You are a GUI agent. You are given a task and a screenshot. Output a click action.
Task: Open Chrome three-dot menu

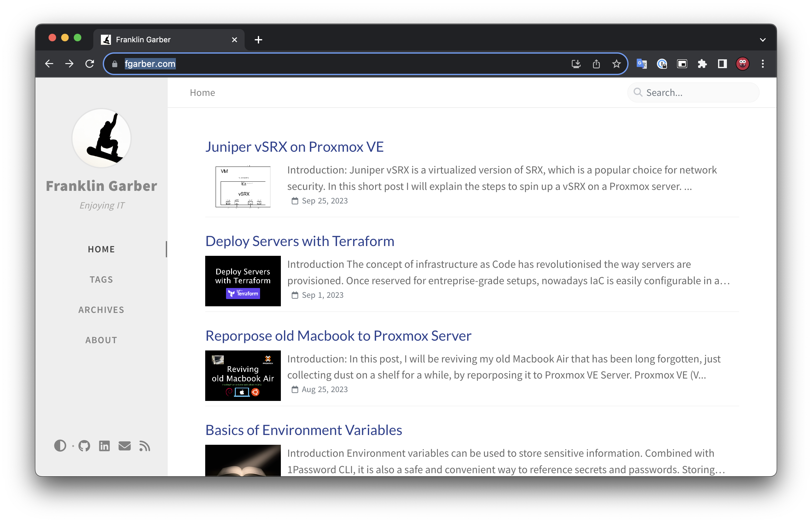click(763, 64)
